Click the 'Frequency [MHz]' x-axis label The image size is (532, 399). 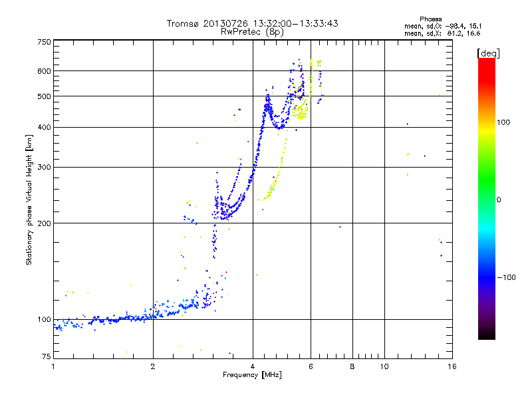(252, 375)
